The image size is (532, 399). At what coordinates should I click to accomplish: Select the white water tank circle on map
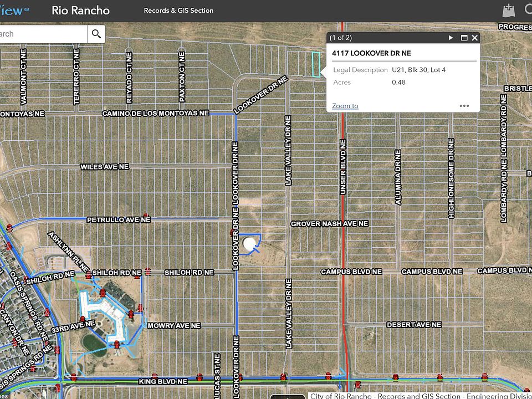click(251, 243)
